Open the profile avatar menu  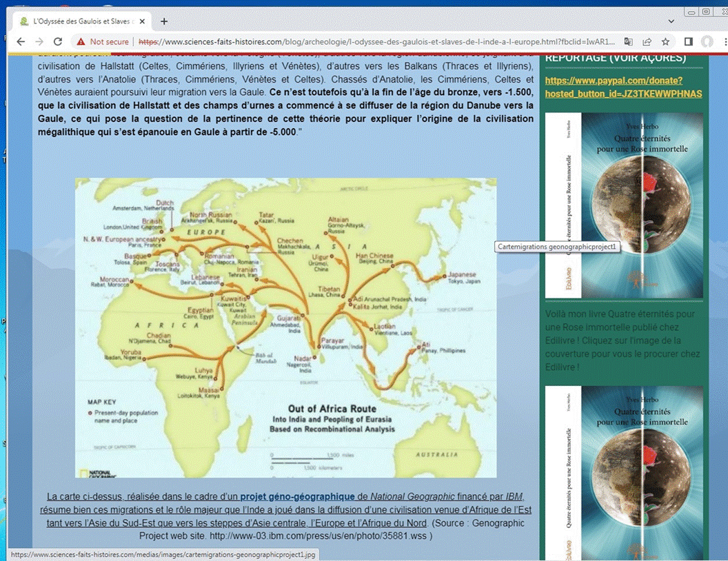[x=707, y=42]
